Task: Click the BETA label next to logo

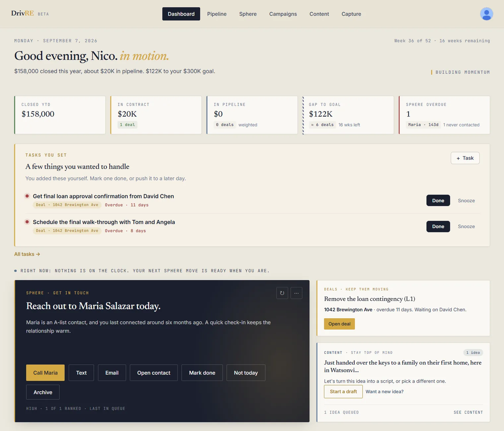Action: click(x=43, y=14)
